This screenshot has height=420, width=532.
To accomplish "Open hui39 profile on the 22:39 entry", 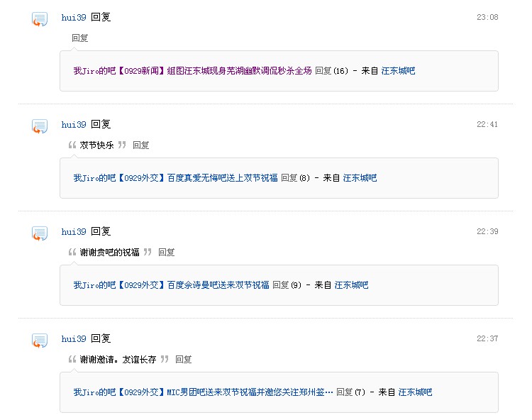I will (74, 232).
